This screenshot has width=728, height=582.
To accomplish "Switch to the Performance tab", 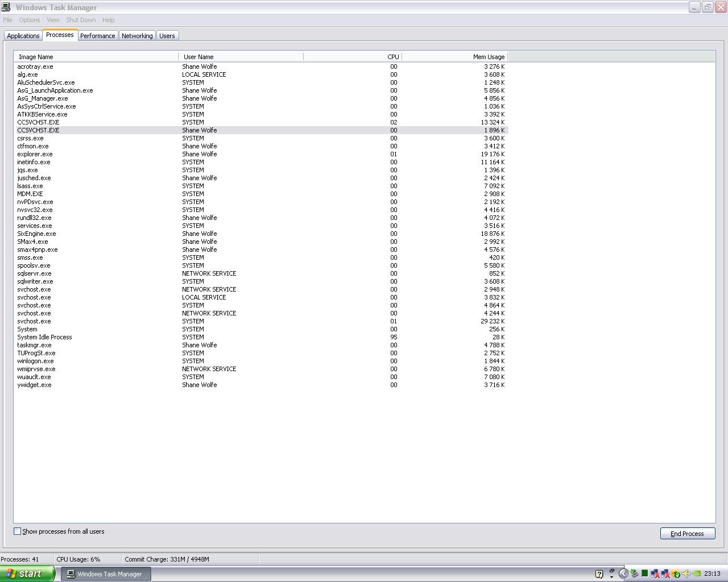I will (x=97, y=36).
